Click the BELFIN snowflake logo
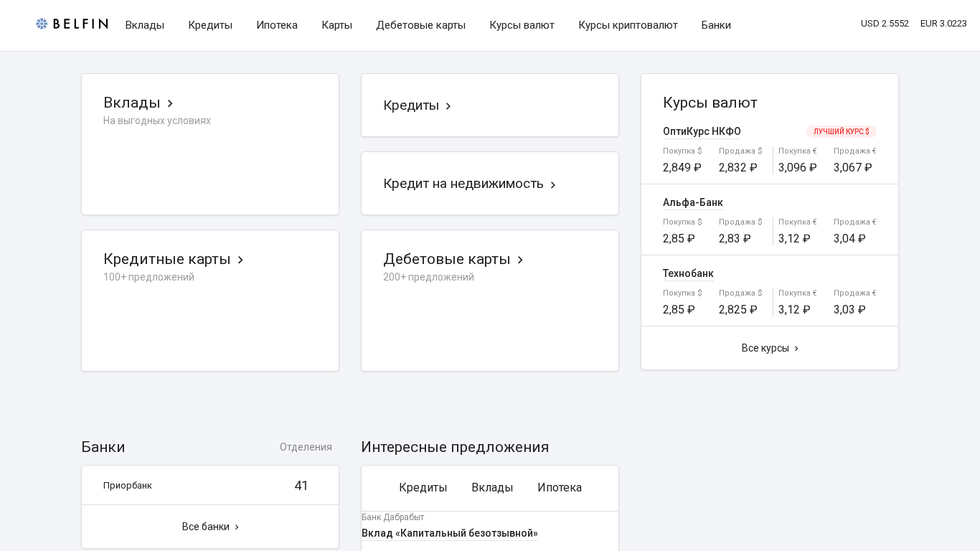Image resolution: width=980 pixels, height=551 pixels. point(42,24)
